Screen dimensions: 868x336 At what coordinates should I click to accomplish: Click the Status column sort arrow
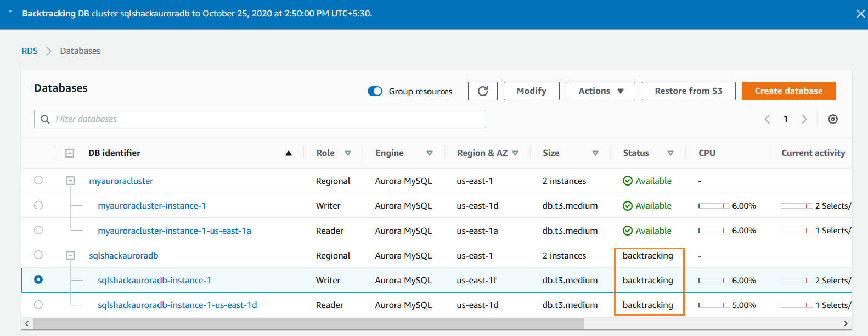(x=670, y=153)
